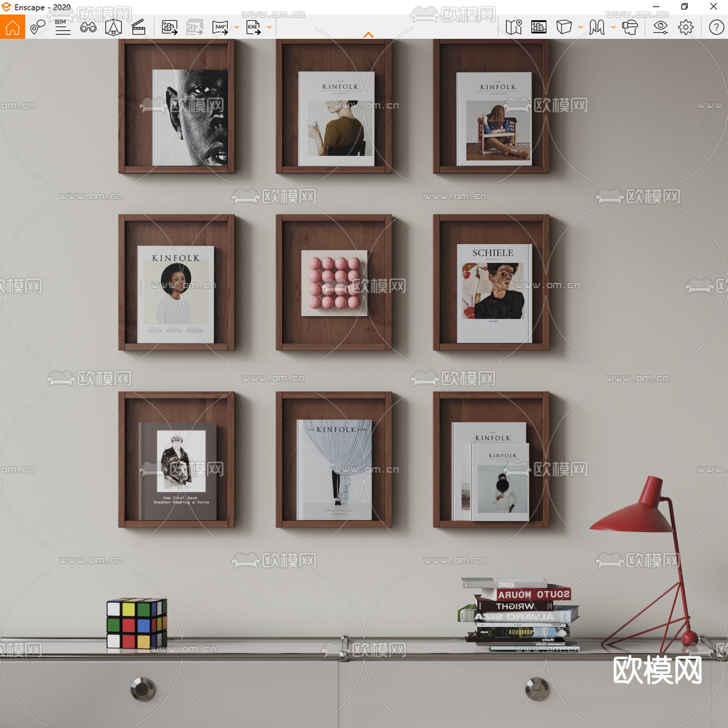This screenshot has height=728, width=728.
Task: Open view management via binoculars icon
Action: click(x=88, y=27)
